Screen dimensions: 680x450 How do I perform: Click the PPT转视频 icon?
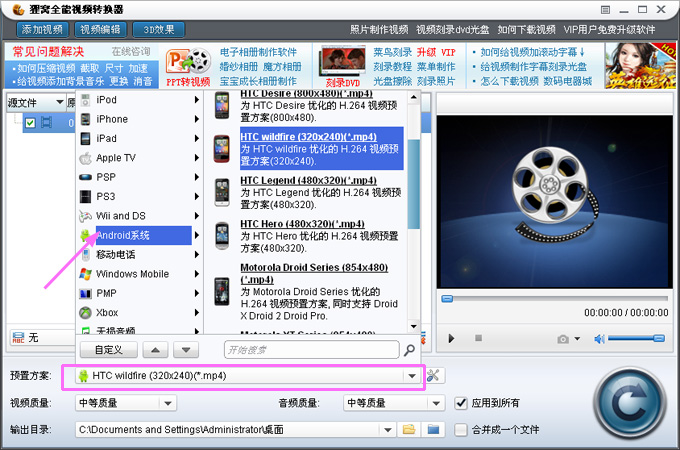pyautogui.click(x=188, y=66)
